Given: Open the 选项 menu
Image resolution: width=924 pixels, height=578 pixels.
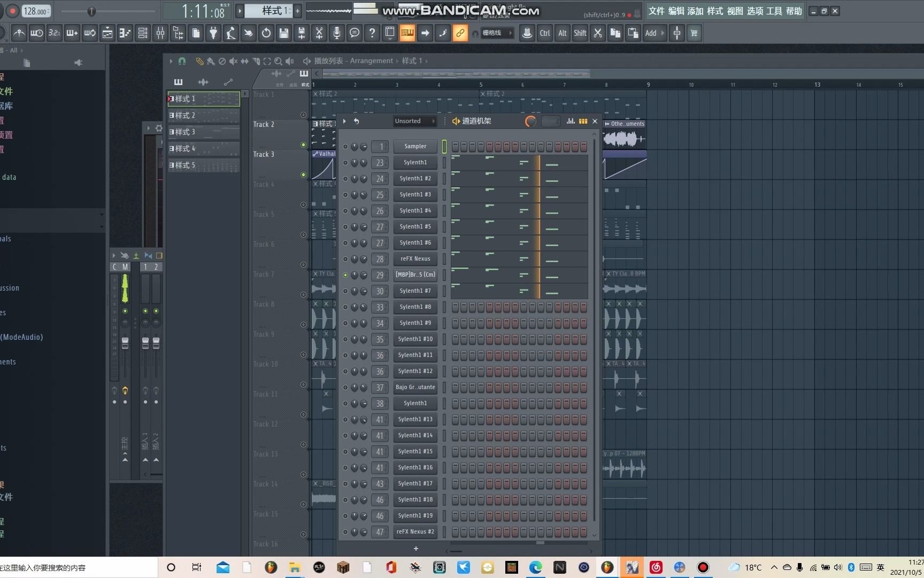Looking at the screenshot, I should [x=754, y=11].
